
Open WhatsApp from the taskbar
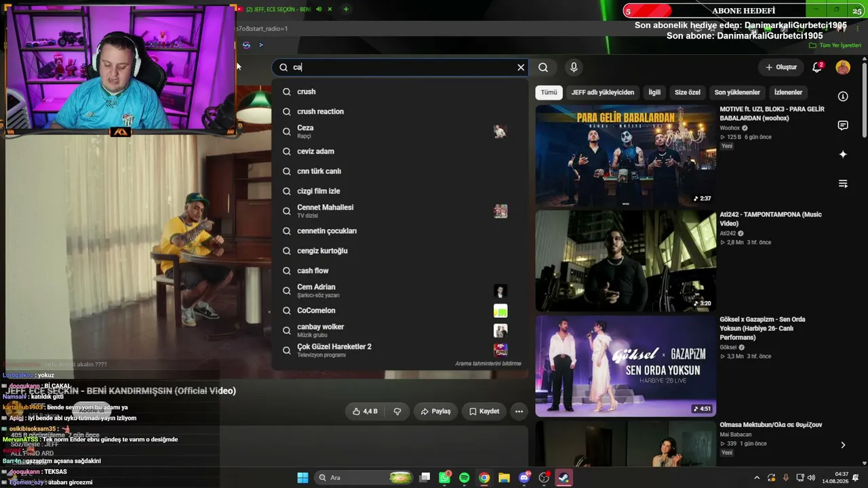[445, 478]
